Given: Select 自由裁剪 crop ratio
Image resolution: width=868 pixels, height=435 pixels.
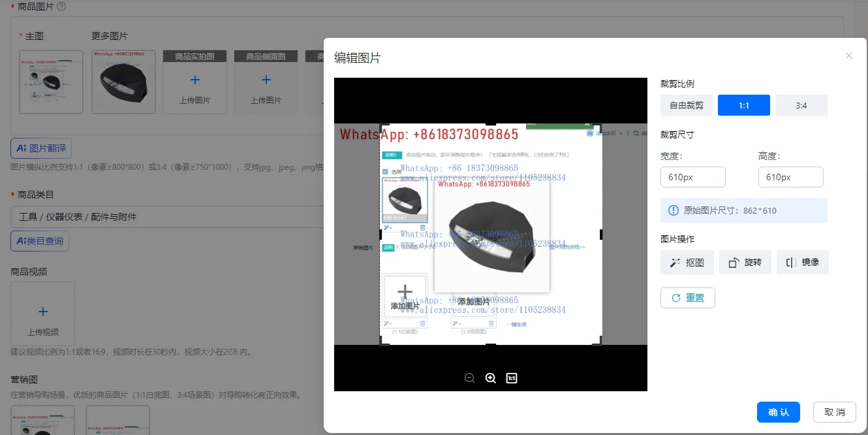Looking at the screenshot, I should coord(687,105).
